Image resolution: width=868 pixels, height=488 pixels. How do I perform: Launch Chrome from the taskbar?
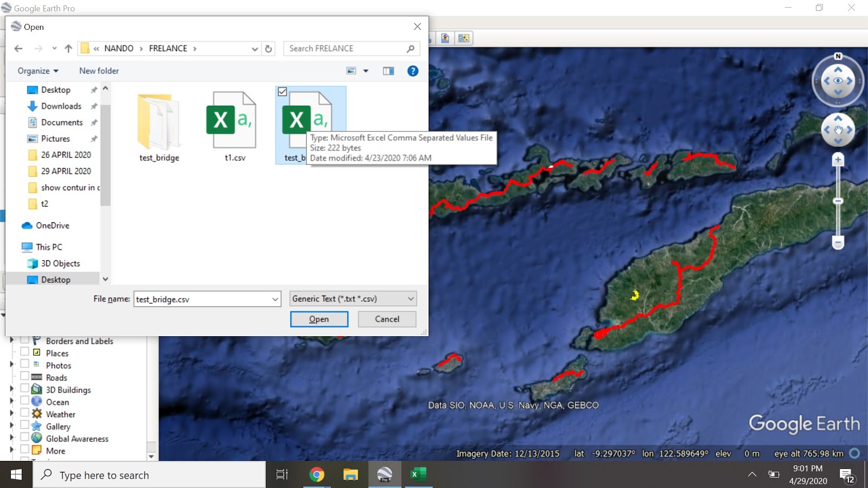[x=317, y=474]
